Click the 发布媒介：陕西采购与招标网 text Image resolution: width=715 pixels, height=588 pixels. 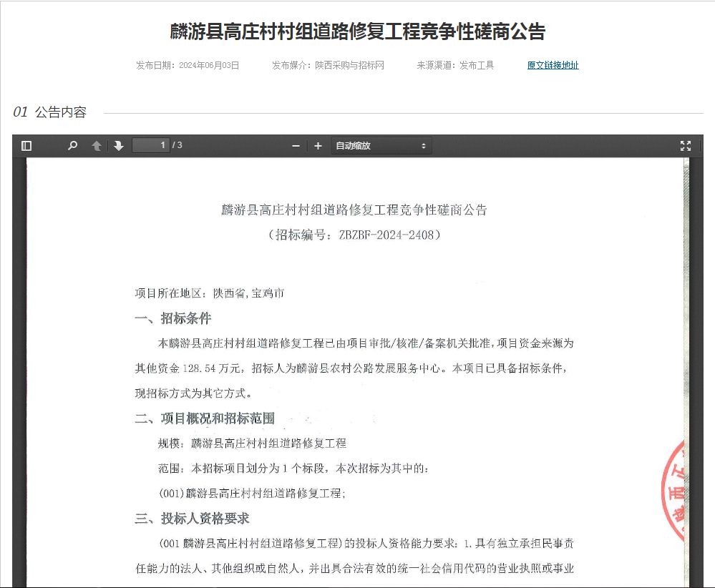(x=328, y=65)
